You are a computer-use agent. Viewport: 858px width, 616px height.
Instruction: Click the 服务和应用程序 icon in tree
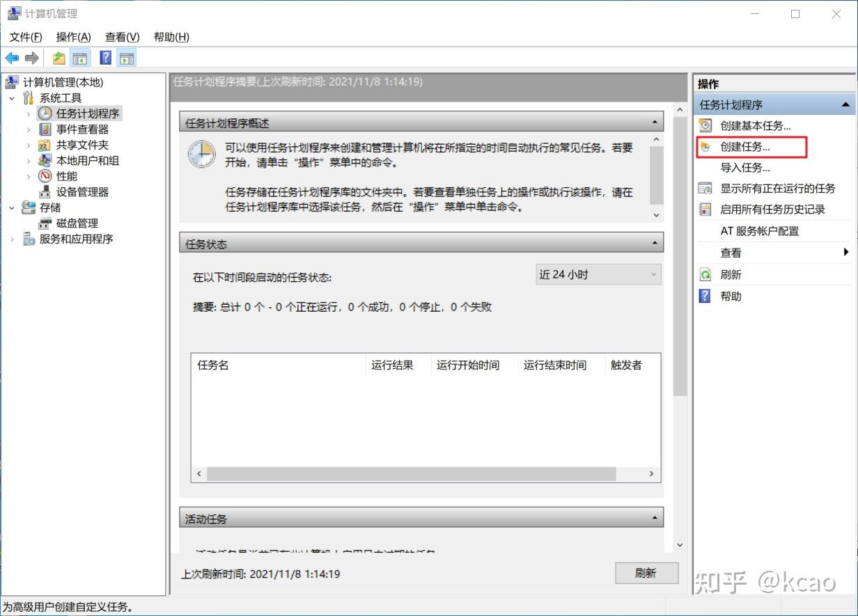29,239
